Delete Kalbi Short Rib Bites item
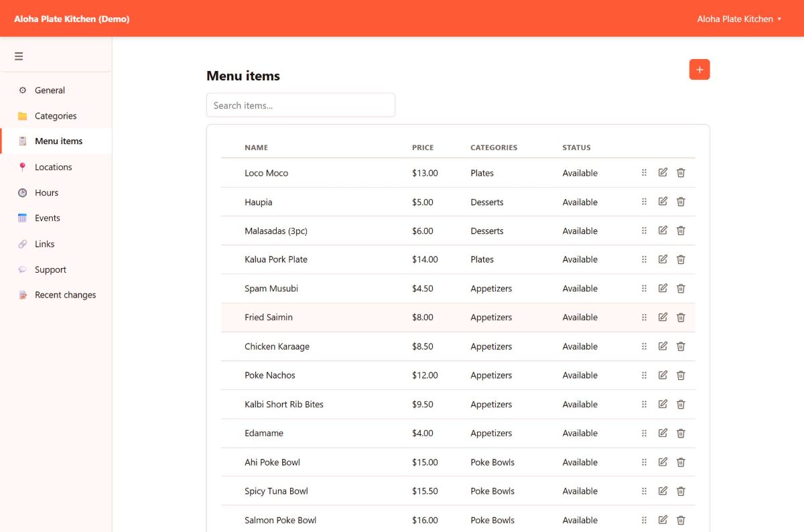The image size is (804, 532). (x=681, y=404)
